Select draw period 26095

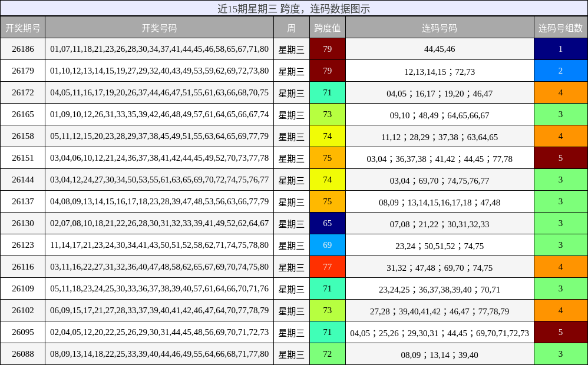pos(23,332)
